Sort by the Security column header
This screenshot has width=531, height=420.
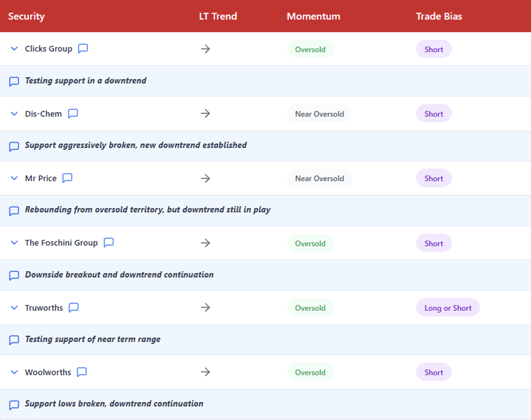tap(26, 16)
